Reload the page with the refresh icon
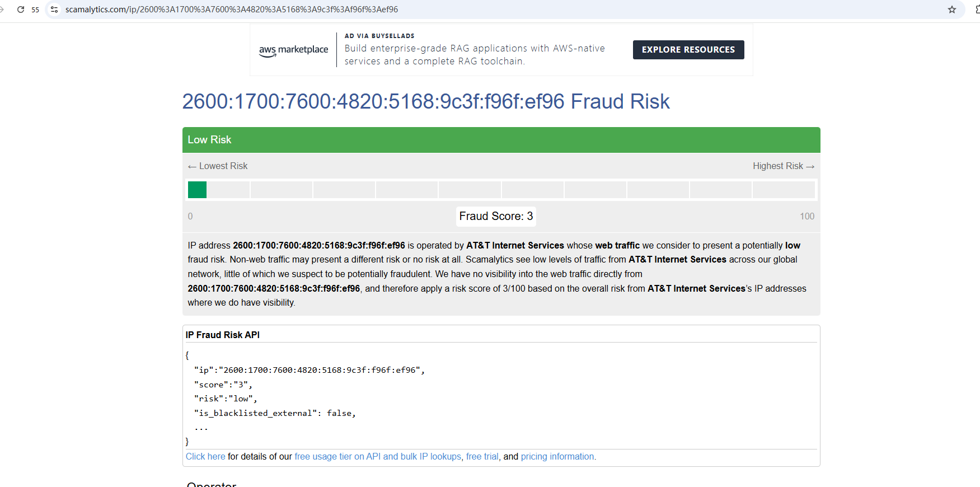980x487 pixels. (x=21, y=10)
